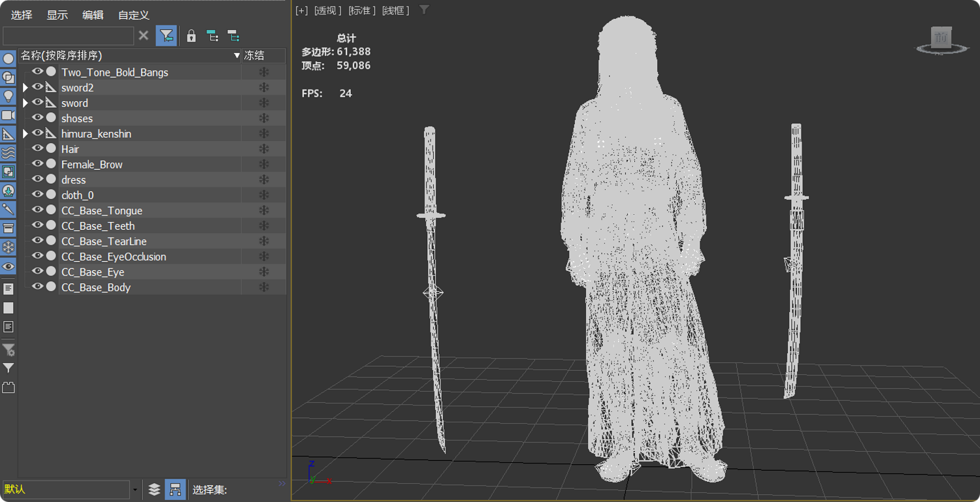Click the lock cell editing padlock icon

tap(191, 36)
